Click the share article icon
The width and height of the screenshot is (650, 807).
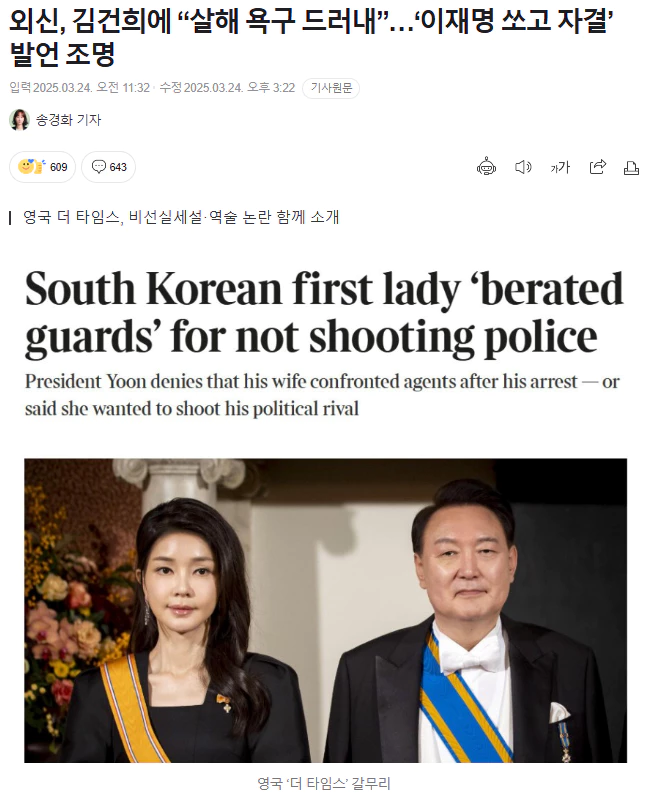click(x=598, y=167)
